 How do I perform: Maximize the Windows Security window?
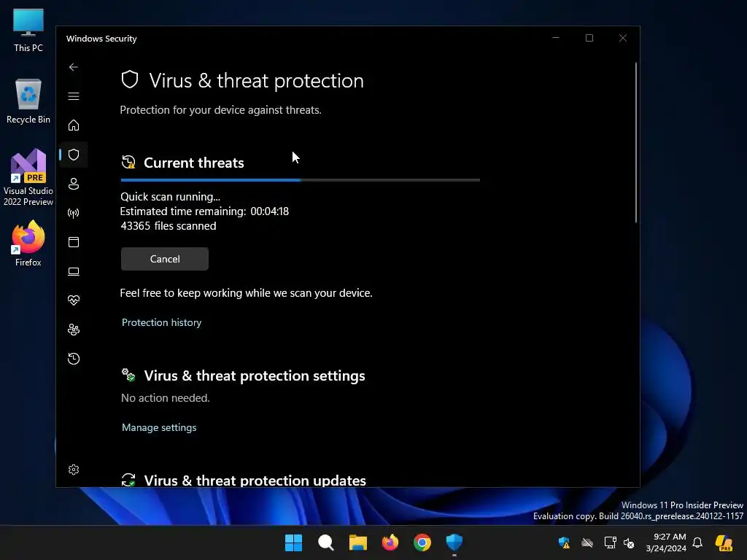(x=589, y=38)
